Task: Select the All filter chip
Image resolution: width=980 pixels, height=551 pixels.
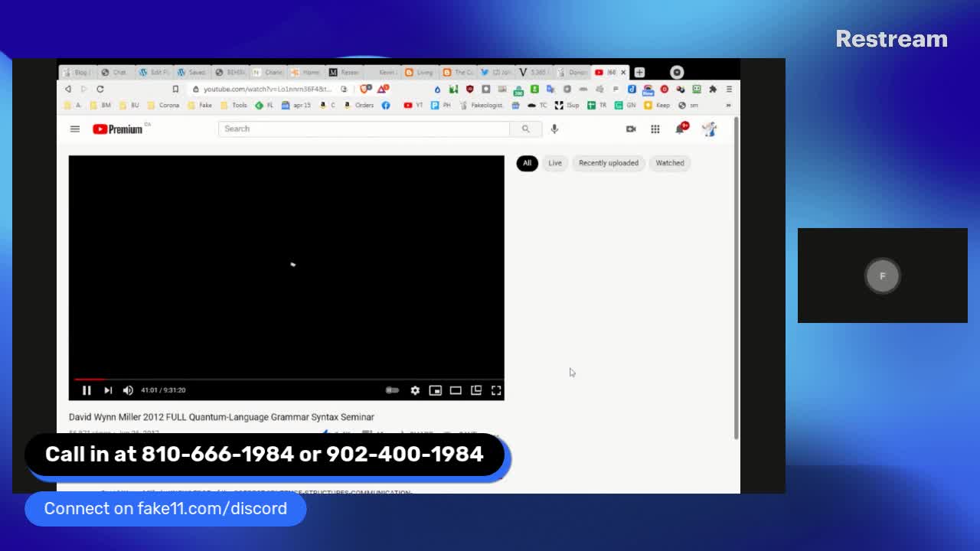Action: pyautogui.click(x=527, y=163)
